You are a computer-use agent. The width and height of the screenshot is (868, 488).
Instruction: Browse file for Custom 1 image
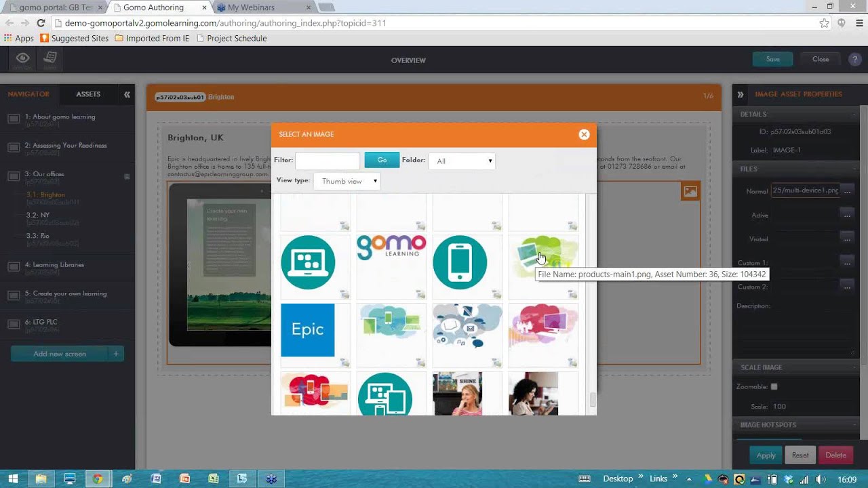(847, 261)
